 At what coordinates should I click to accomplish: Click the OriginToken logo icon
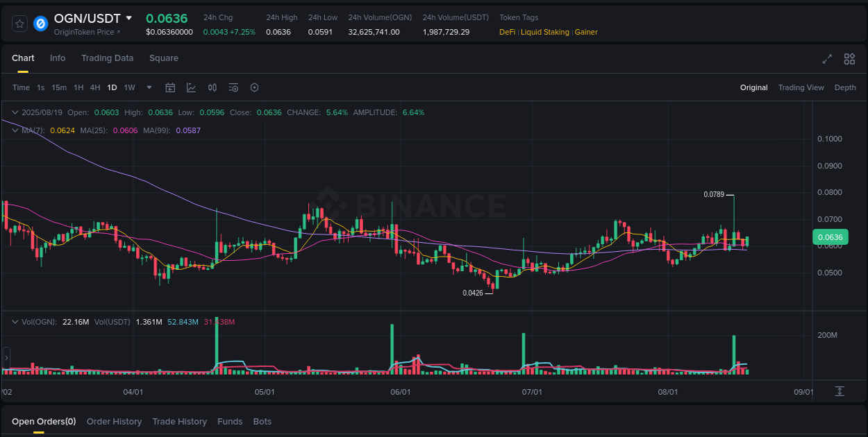40,23
